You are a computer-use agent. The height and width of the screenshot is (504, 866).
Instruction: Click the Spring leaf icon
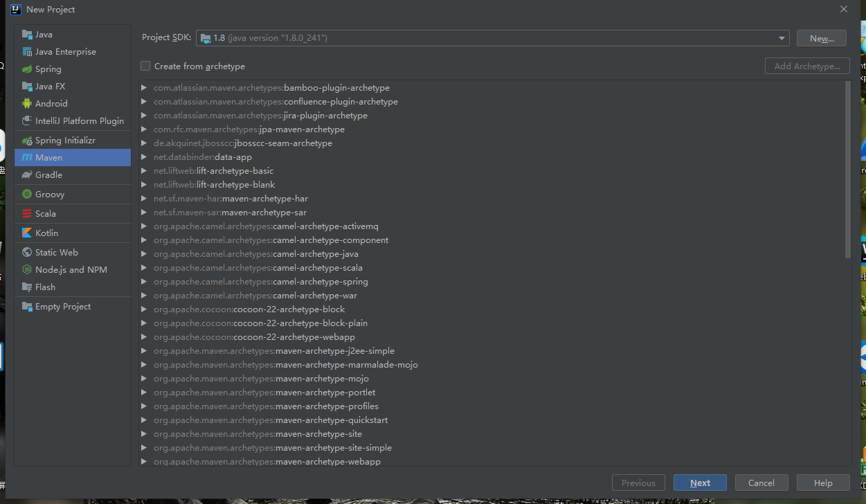pyautogui.click(x=27, y=69)
